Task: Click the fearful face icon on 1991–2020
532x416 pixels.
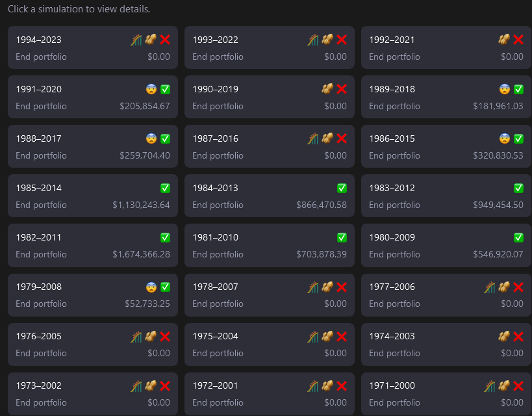Action: [x=151, y=89]
